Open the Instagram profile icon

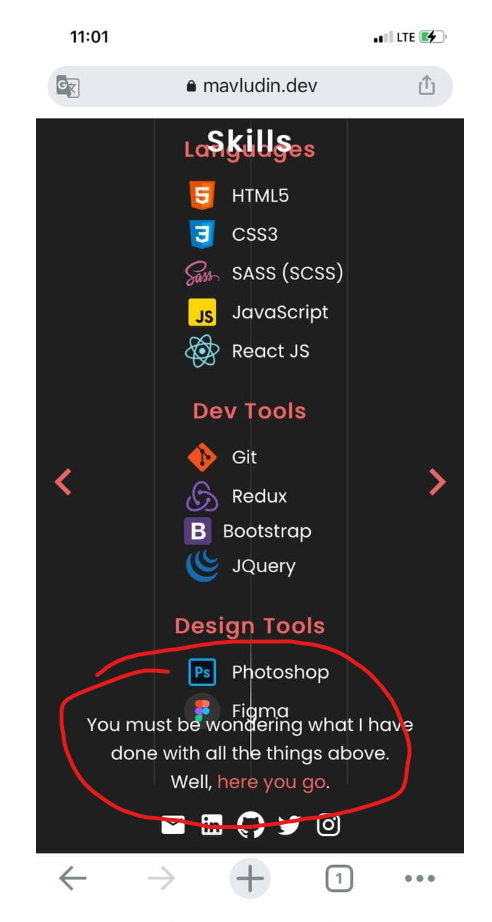[328, 824]
